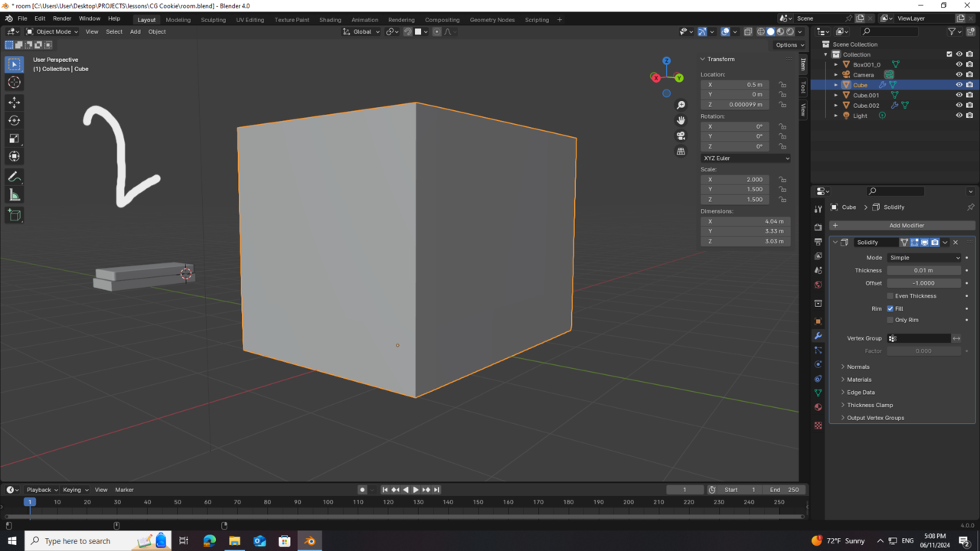Select the Move tool
This screenshot has width=980, height=551.
pyautogui.click(x=15, y=102)
